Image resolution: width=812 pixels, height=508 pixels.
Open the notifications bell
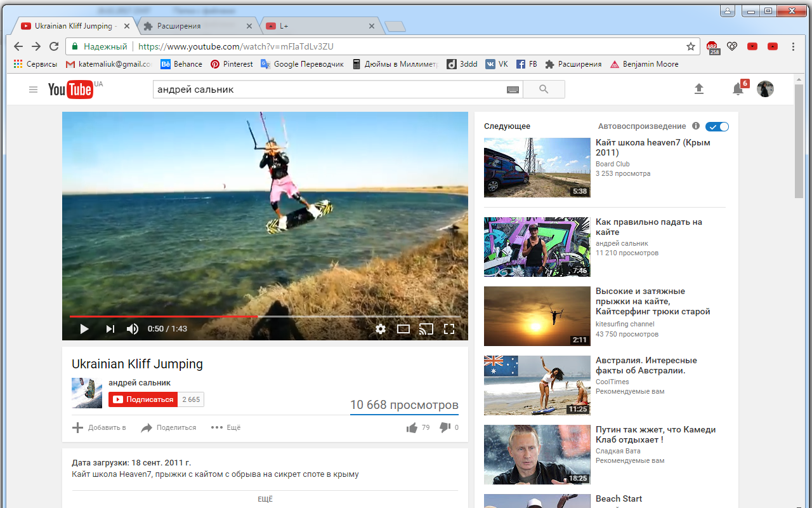click(x=738, y=90)
